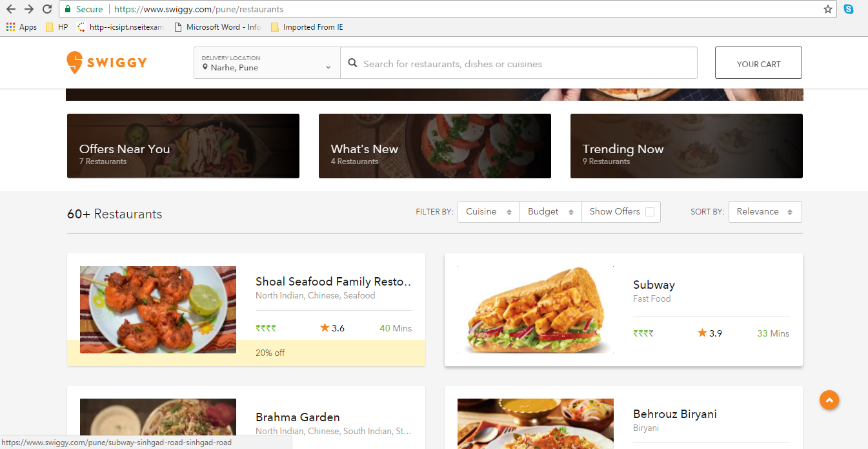Open the http--icsipt.nseitexam bookmark

tap(121, 27)
